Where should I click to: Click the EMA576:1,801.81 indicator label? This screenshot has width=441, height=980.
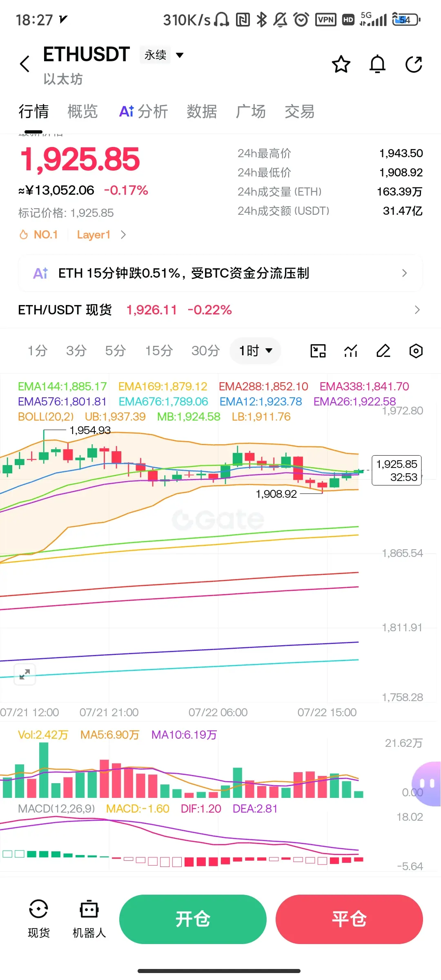(x=62, y=401)
